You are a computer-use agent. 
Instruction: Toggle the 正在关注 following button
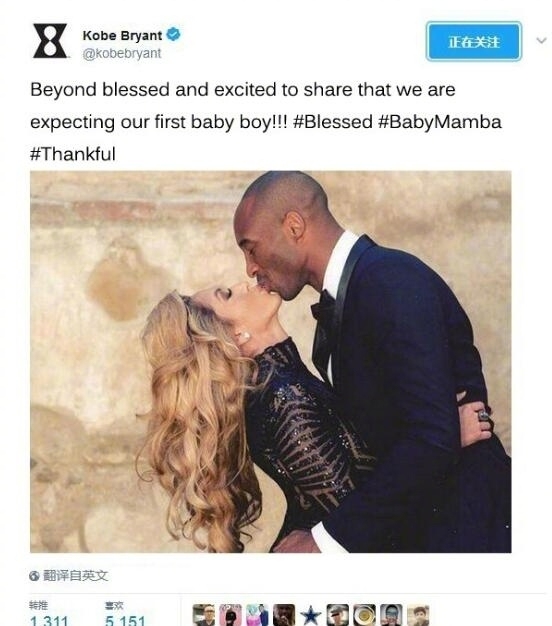[x=474, y=42]
